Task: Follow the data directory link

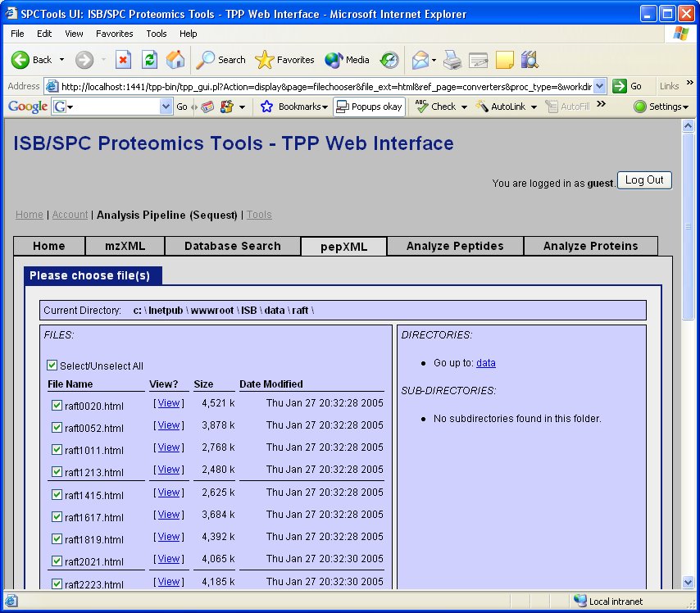Action: pyautogui.click(x=486, y=363)
